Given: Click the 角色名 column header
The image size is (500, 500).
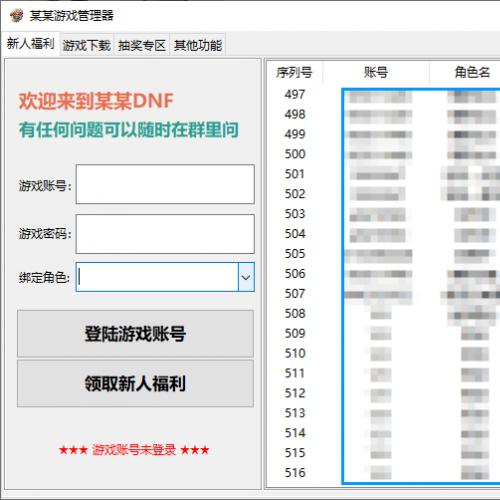Looking at the screenshot, I should pyautogui.click(x=472, y=72).
